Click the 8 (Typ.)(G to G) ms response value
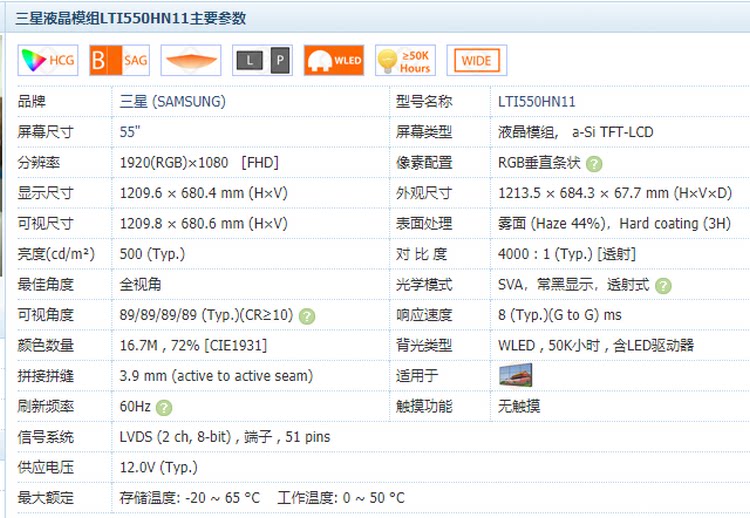The width and height of the screenshot is (750, 518). click(x=560, y=315)
